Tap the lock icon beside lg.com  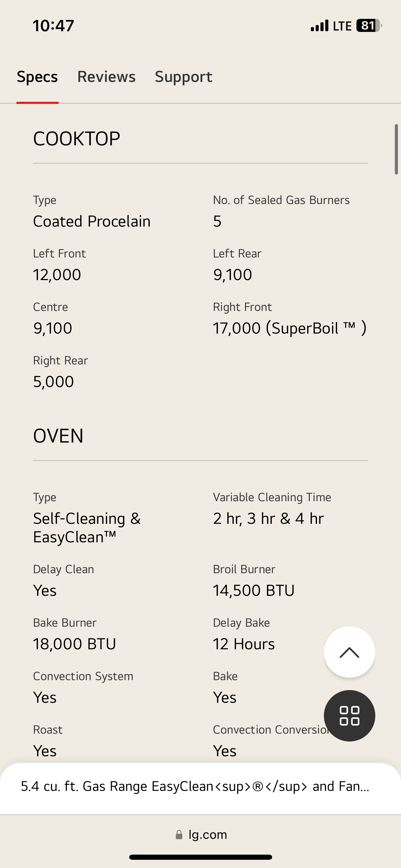(179, 835)
